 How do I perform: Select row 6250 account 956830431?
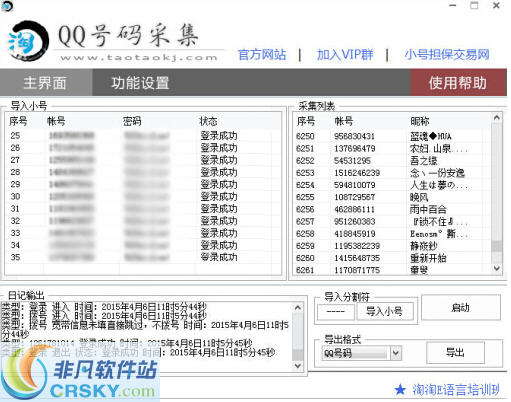coord(392,136)
